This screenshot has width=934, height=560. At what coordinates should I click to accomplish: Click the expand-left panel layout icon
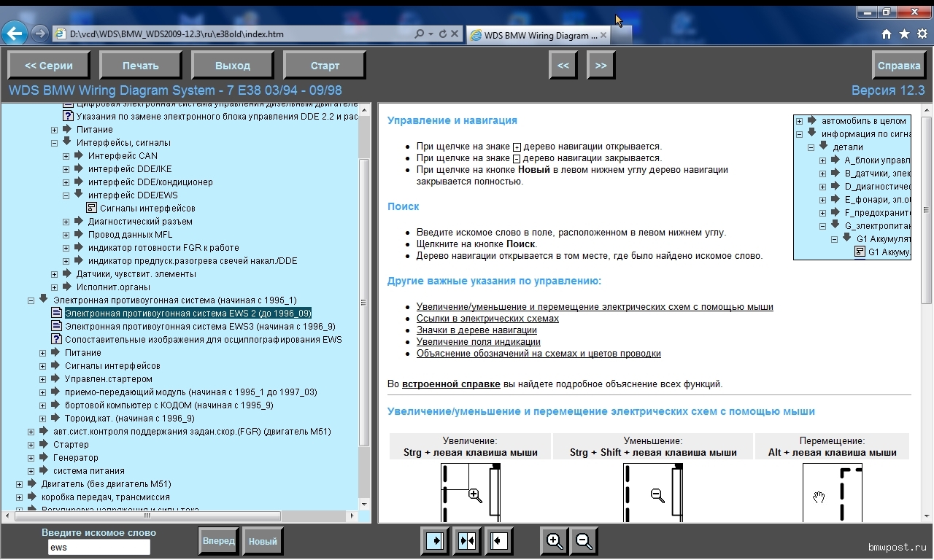coord(499,541)
